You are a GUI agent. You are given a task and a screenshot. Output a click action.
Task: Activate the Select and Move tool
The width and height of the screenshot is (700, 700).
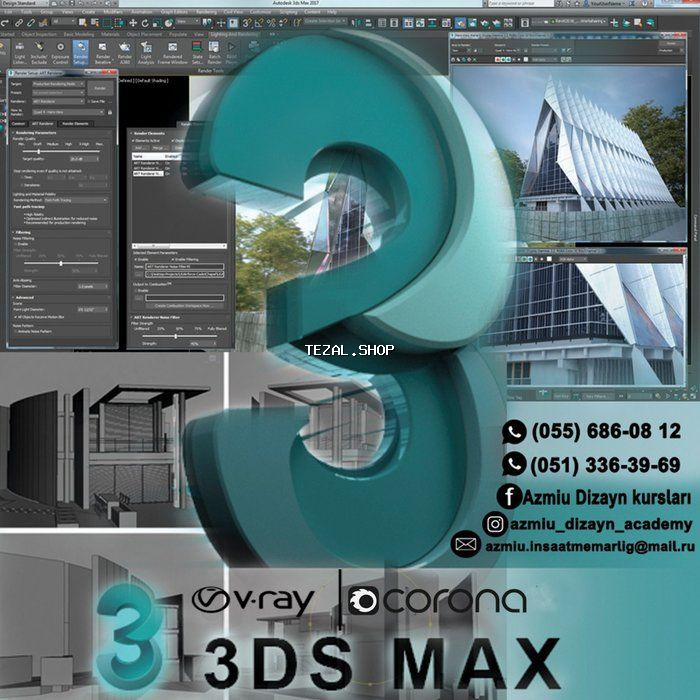pyautogui.click(x=133, y=23)
